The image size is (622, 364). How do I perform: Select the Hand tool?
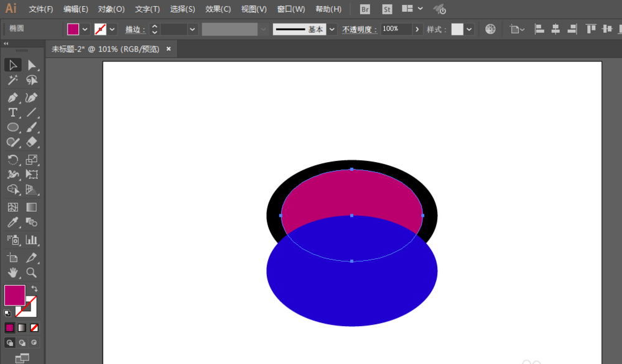(x=12, y=273)
